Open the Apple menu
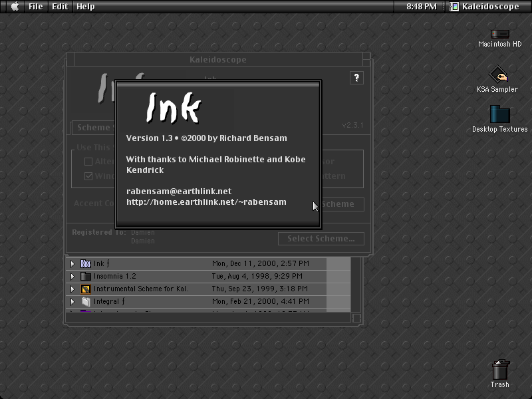532x399 pixels. tap(15, 7)
